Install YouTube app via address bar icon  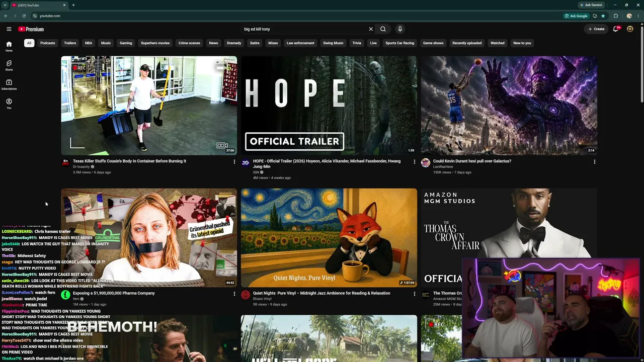coord(595,16)
